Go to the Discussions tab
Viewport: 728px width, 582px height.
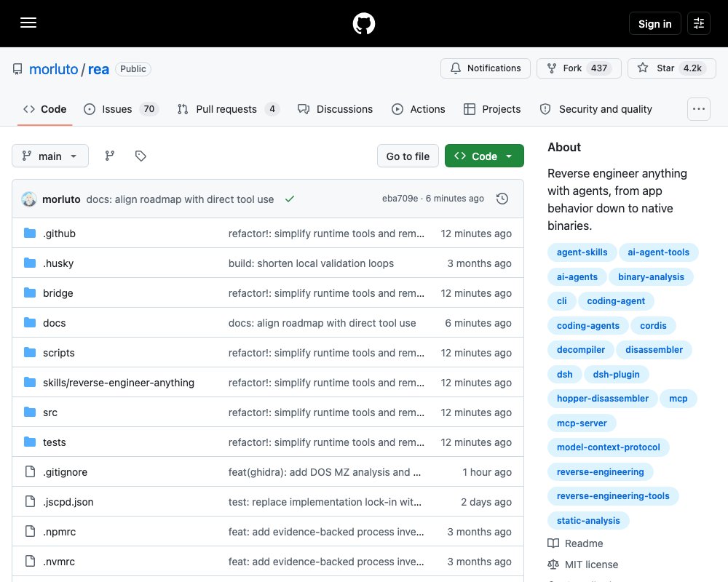[335, 109]
